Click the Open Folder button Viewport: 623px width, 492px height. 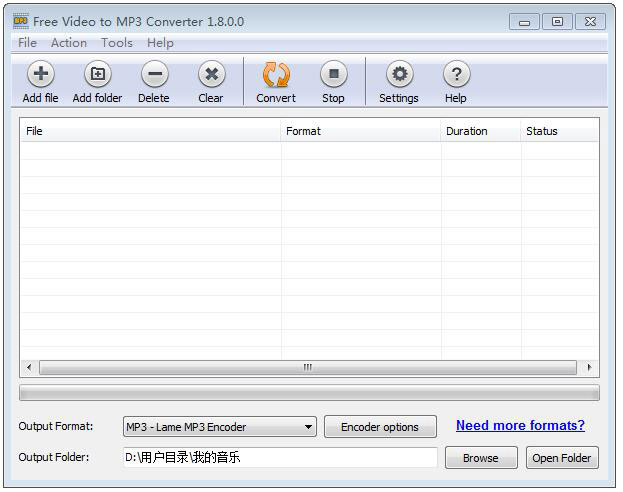(x=562, y=458)
